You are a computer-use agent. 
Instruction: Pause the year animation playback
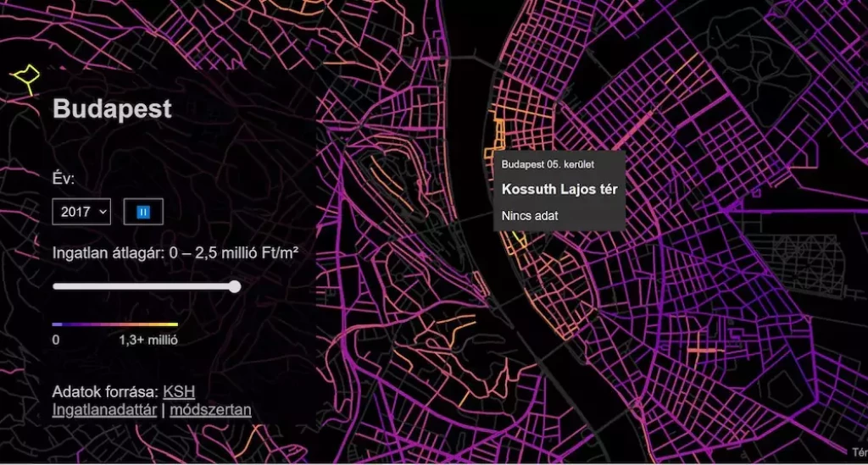pyautogui.click(x=142, y=212)
